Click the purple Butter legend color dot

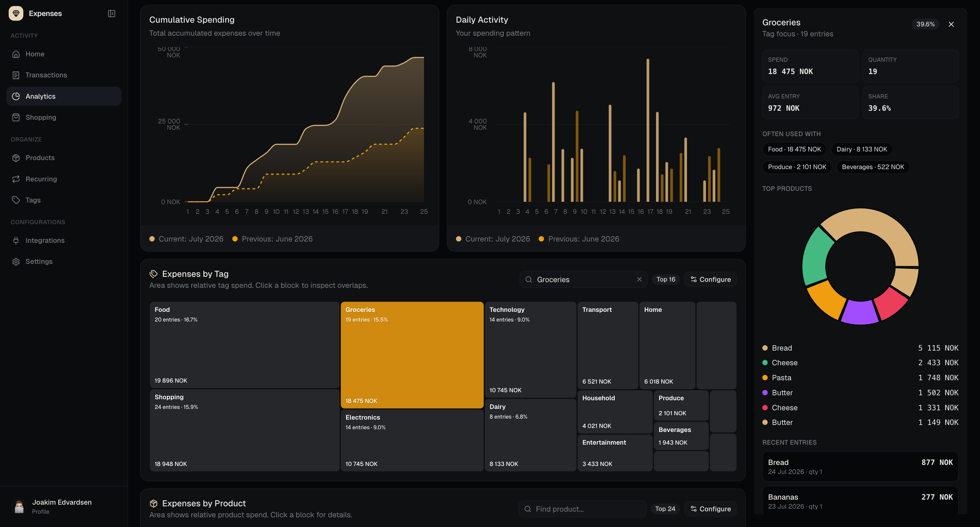(765, 393)
